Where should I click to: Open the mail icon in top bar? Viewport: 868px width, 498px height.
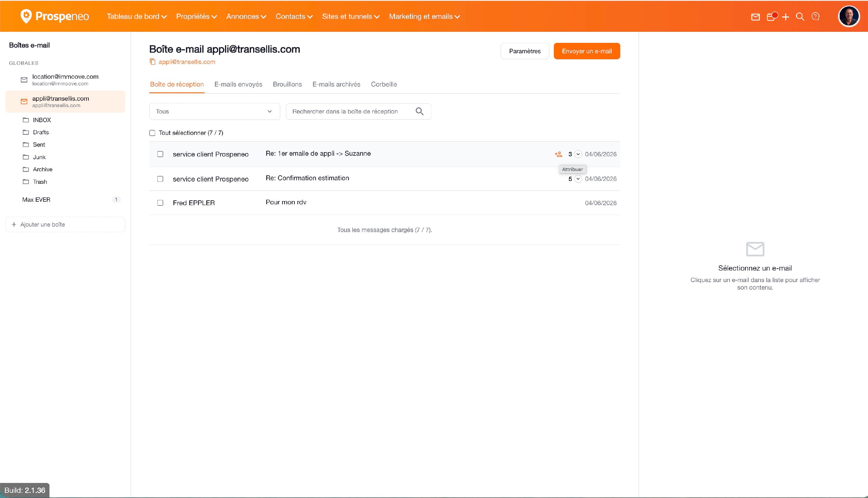coord(755,17)
